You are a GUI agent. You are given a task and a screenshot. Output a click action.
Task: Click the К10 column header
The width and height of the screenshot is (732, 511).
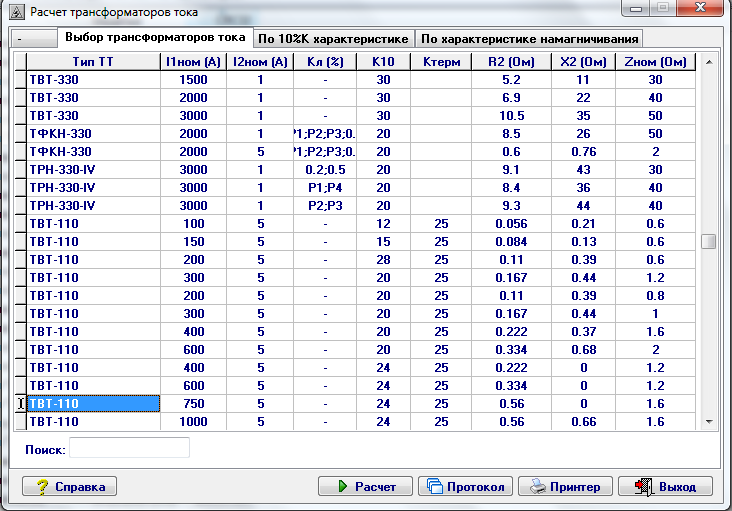[x=383, y=62]
